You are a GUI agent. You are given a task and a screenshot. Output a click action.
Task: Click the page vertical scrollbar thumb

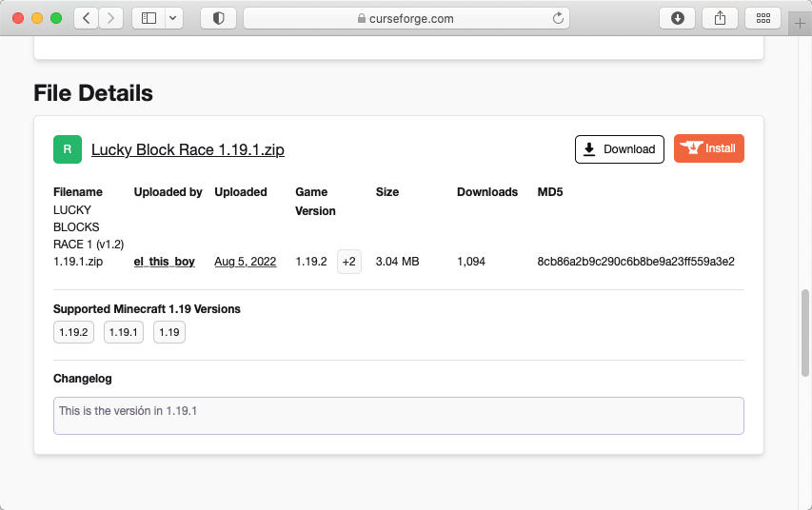click(x=804, y=333)
